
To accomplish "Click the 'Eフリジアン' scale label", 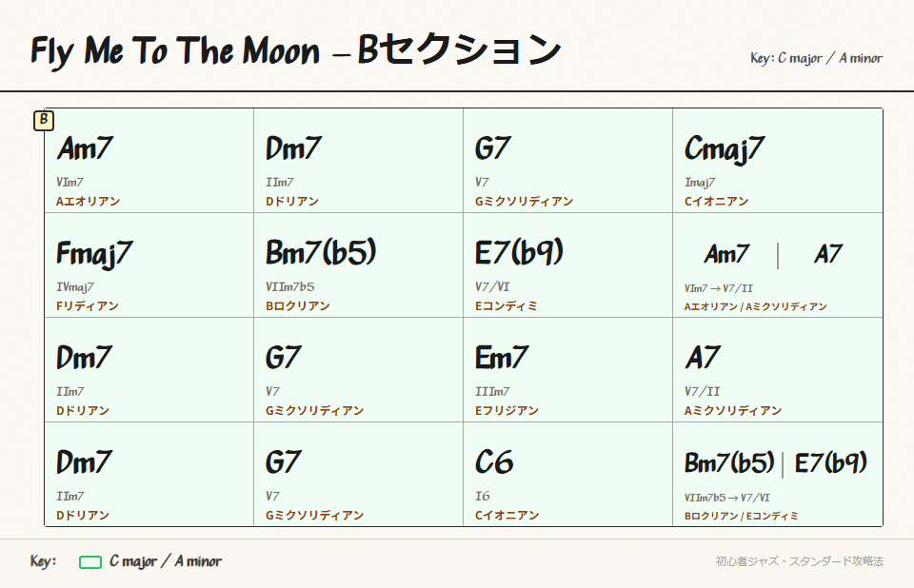I will (x=507, y=411).
